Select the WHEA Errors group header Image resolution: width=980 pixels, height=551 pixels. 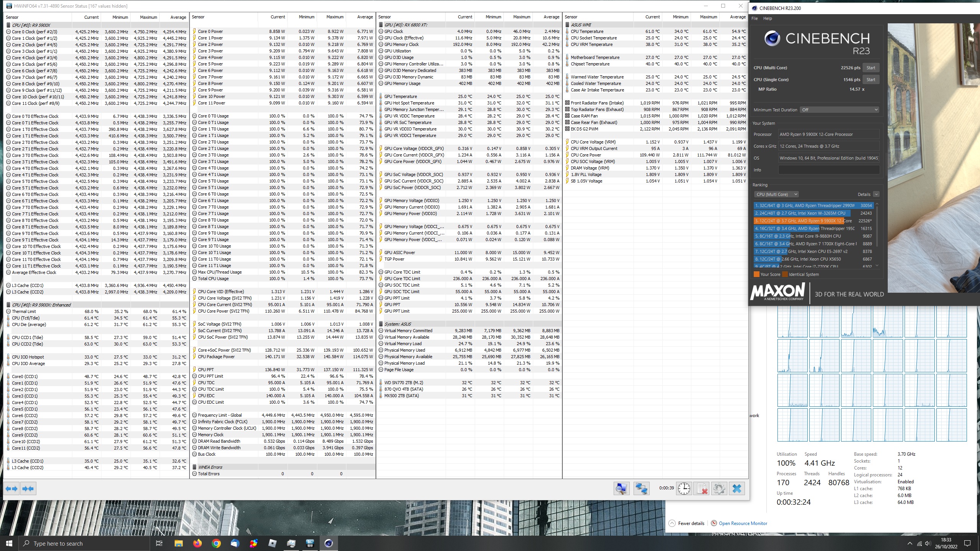[283, 467]
